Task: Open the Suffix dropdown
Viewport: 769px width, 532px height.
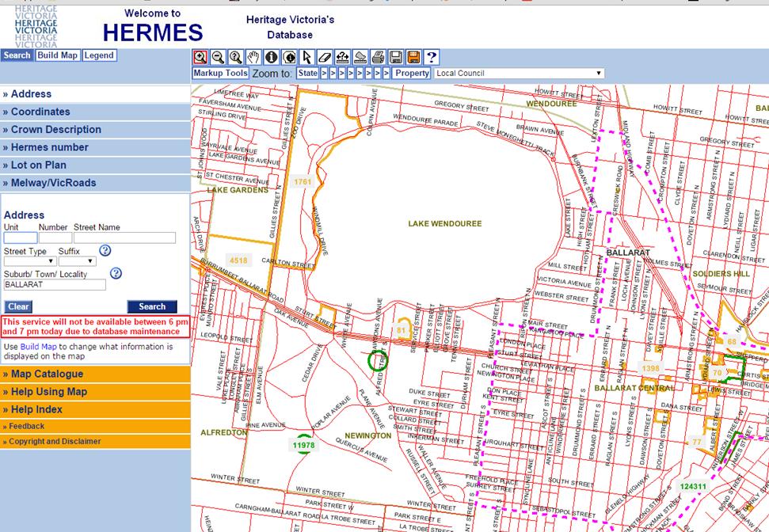Action: pyautogui.click(x=77, y=261)
